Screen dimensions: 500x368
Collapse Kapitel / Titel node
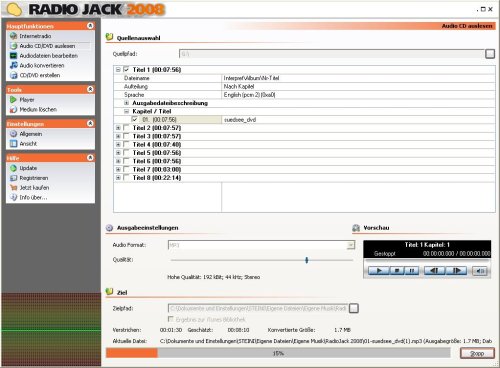pos(126,111)
